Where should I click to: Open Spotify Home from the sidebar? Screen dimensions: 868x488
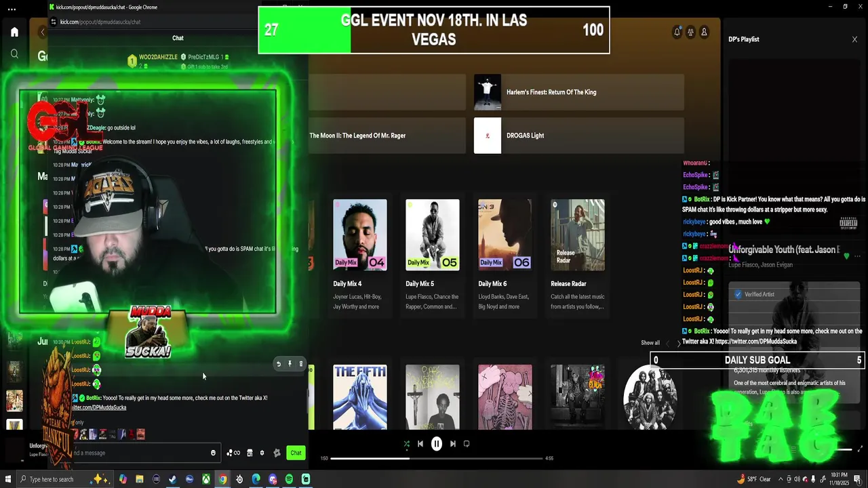14,32
